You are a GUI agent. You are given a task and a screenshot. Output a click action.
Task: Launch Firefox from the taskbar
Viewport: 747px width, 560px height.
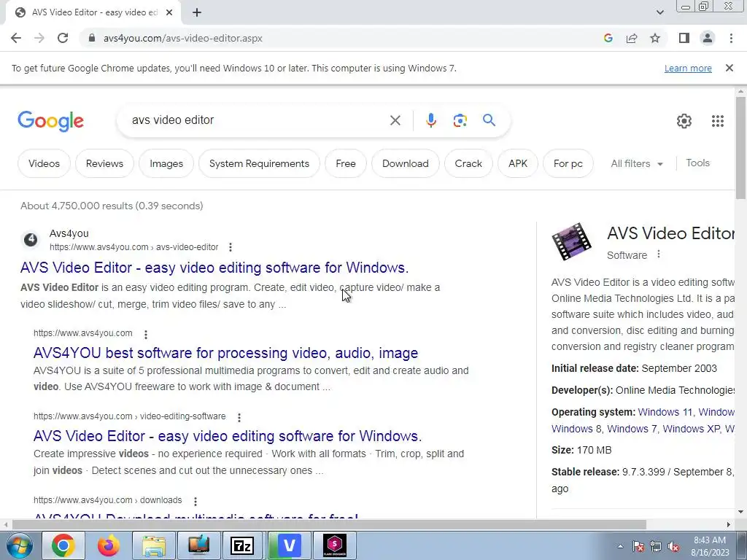pyautogui.click(x=108, y=545)
